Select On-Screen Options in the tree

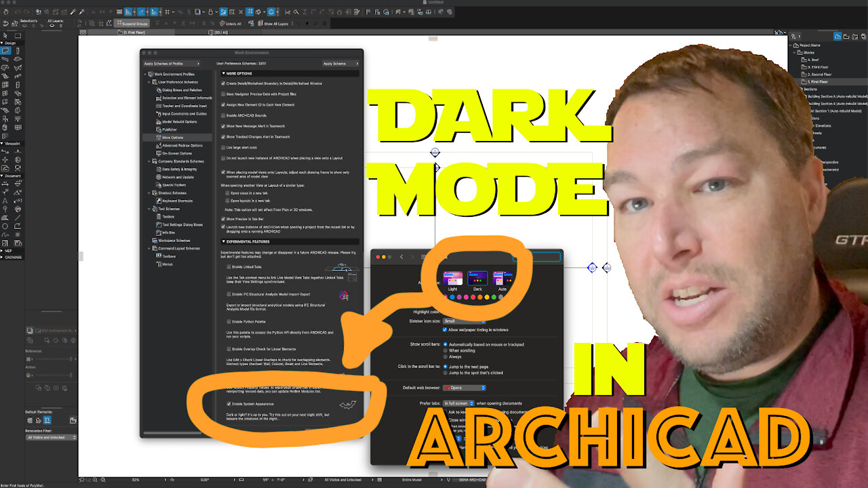click(172, 153)
